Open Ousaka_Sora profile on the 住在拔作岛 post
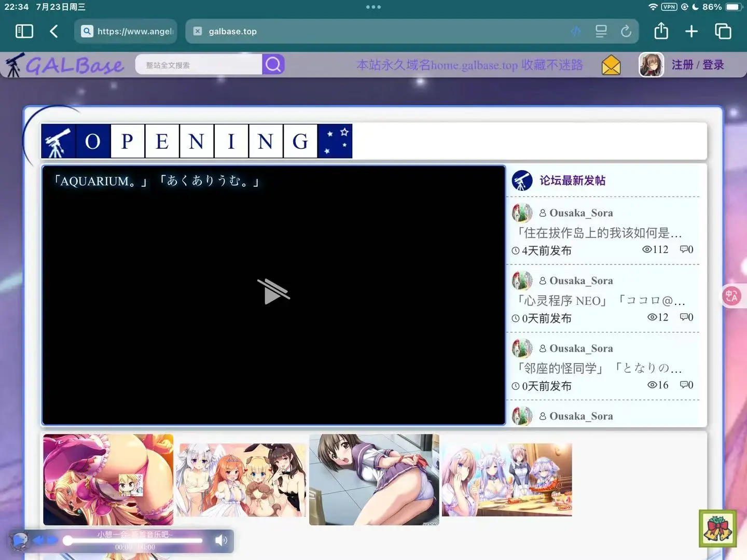Screen dimensions: 747x560 (581, 213)
